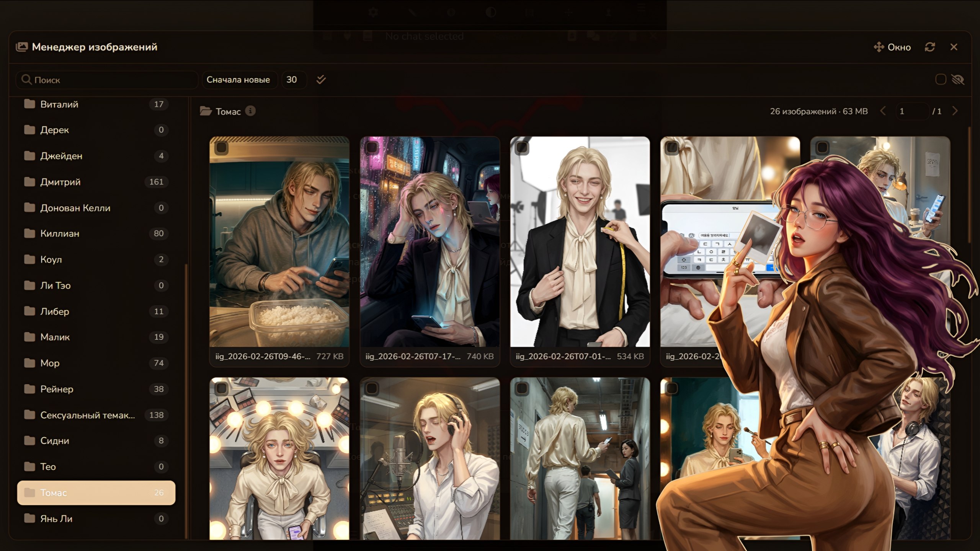Open the Сначала новые sort dropdown
The image size is (980, 551).
pos(240,80)
